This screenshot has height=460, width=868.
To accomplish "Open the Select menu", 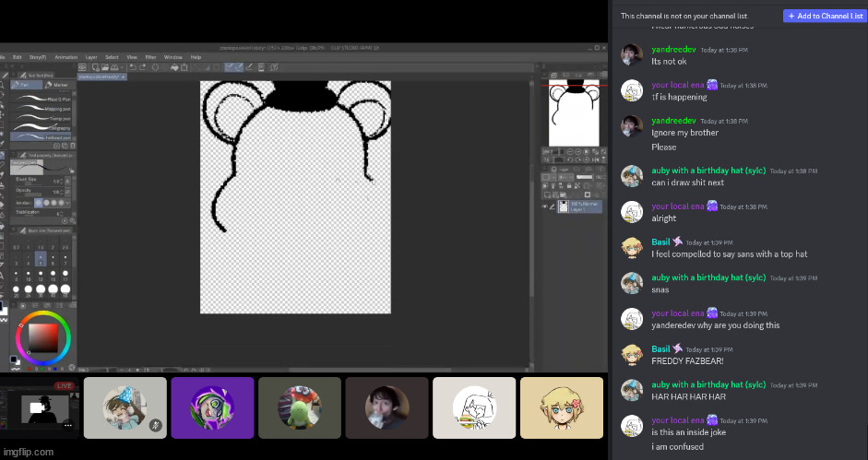I will (112, 57).
